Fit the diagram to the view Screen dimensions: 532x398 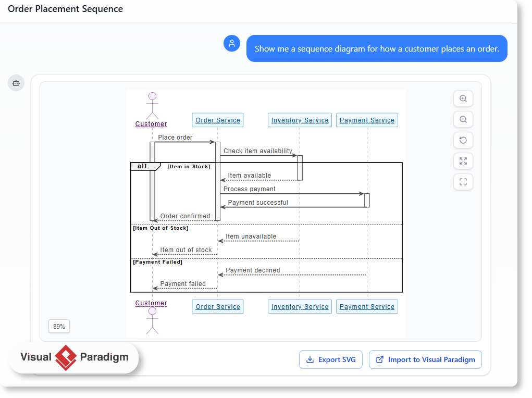[x=463, y=161]
